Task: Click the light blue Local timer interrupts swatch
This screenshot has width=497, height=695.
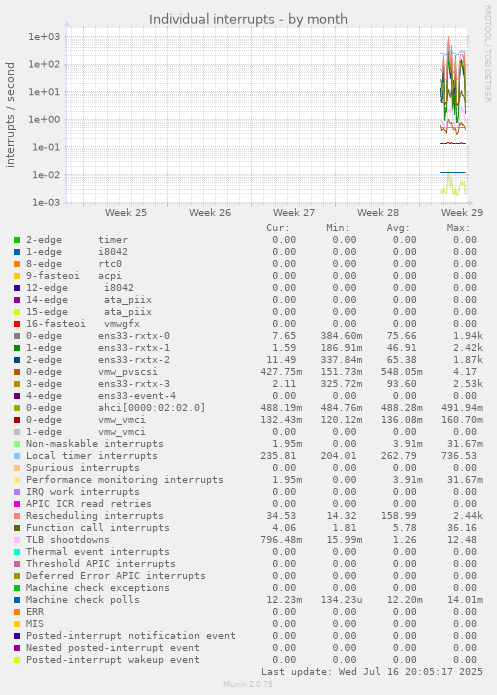Action: [17, 456]
